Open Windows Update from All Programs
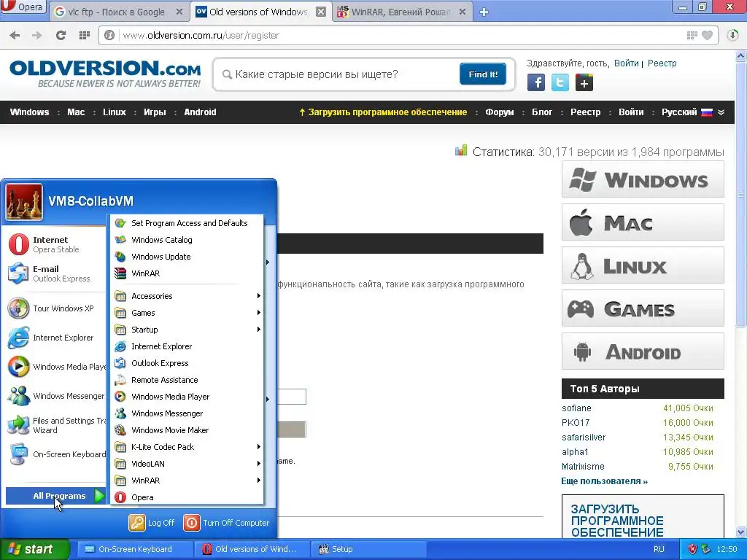The height and width of the screenshot is (560, 747). [187, 257]
